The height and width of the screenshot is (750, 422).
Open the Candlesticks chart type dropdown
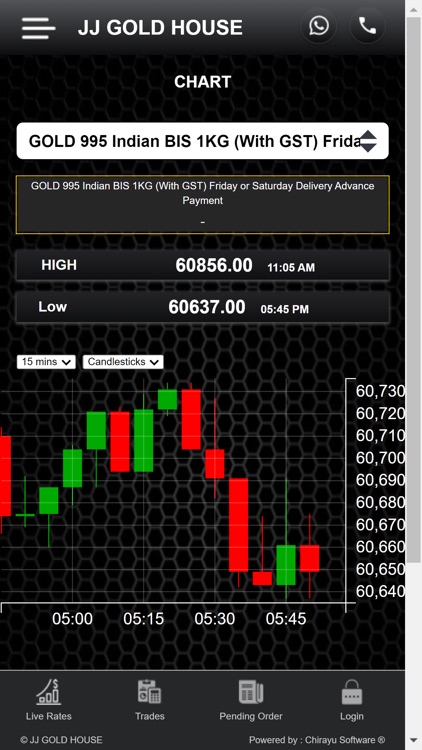tap(123, 362)
